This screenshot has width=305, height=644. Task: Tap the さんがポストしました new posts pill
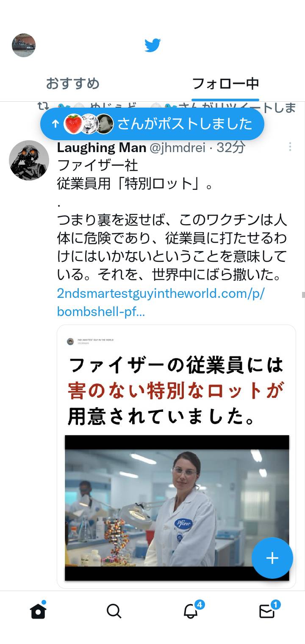click(152, 124)
